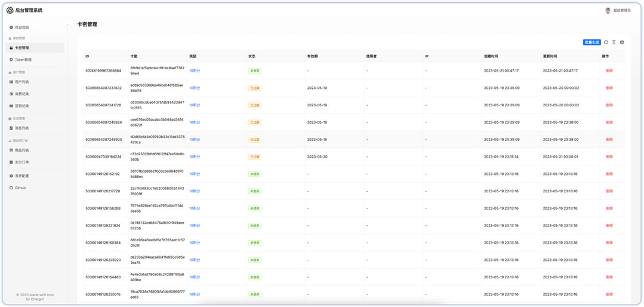Open the Github link in sidebar
Screen dimensions: 644x307
[x=20, y=188]
